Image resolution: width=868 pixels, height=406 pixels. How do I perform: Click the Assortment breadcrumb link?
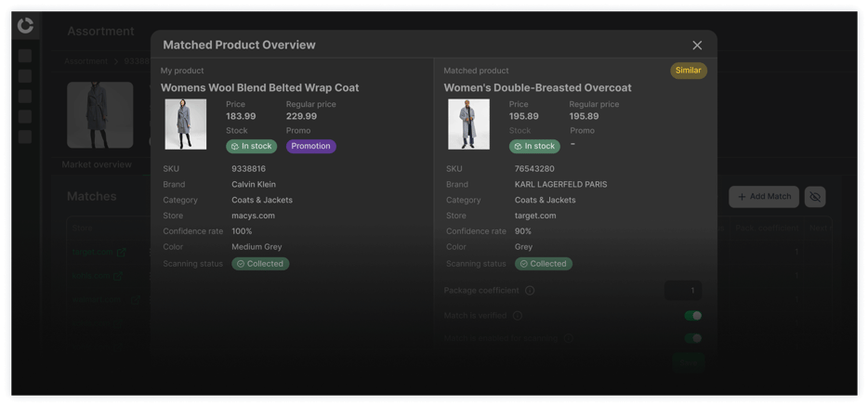point(85,61)
